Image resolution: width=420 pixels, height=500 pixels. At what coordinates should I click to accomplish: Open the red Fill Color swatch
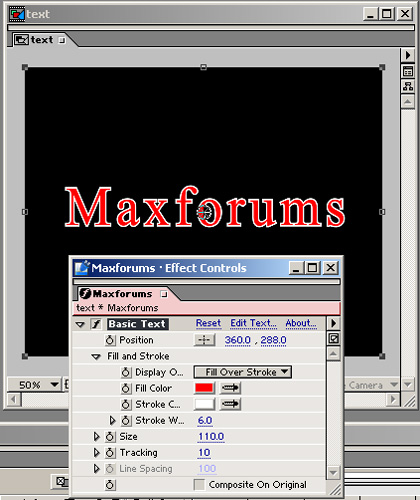(x=204, y=388)
